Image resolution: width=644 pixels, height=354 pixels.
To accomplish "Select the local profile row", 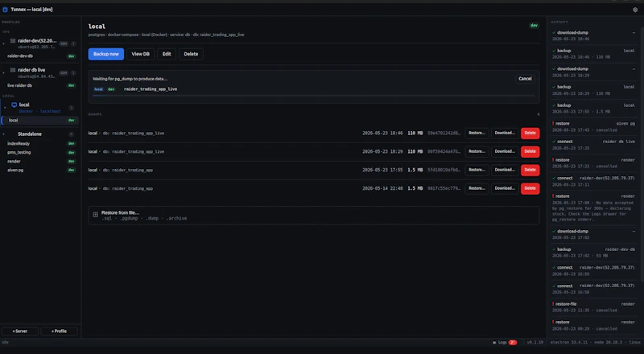I will click(x=39, y=121).
